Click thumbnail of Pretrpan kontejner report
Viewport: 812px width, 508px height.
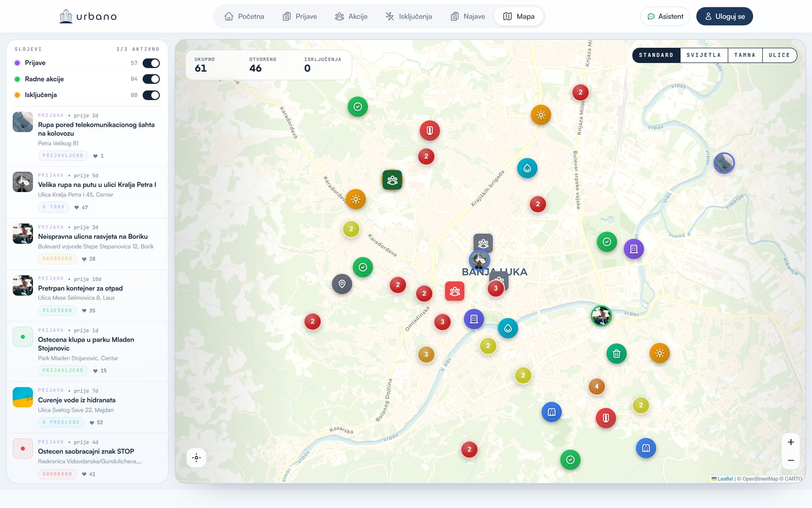tap(23, 285)
